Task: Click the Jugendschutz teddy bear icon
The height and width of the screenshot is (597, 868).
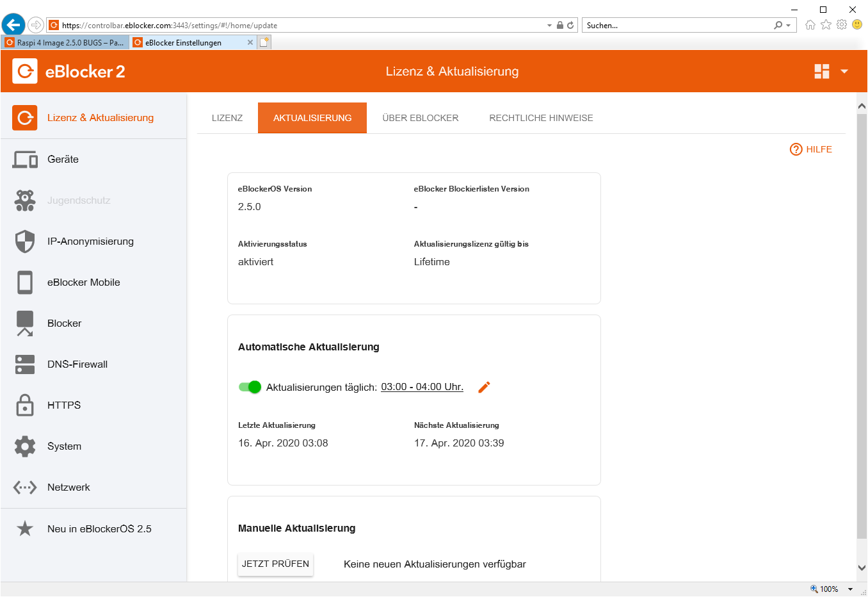Action: coord(25,200)
